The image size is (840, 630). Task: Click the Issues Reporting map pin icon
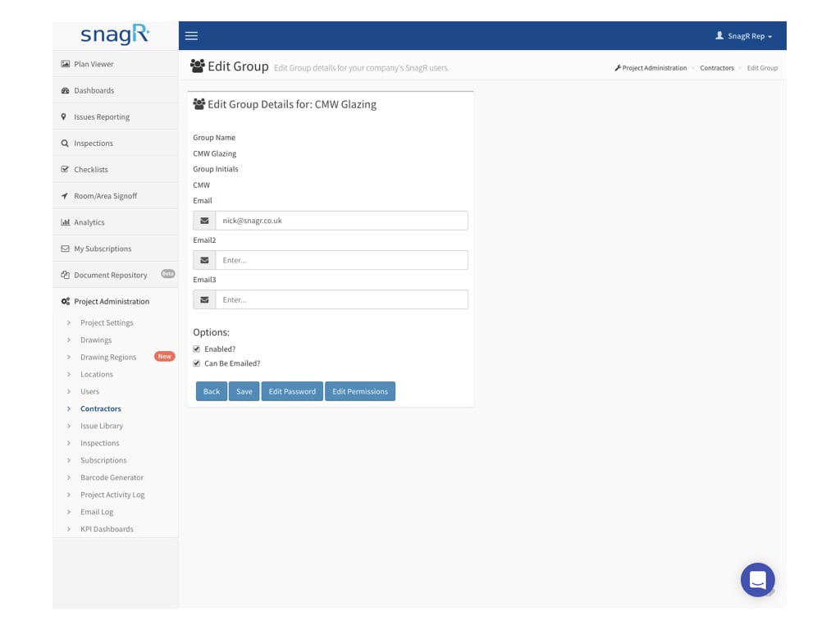(x=64, y=116)
